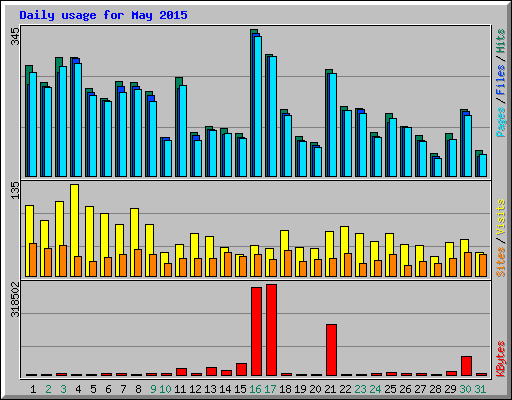Click the cyan pages bar for day 17
Image resolution: width=512 pixels, height=400 pixels.
[273, 116]
